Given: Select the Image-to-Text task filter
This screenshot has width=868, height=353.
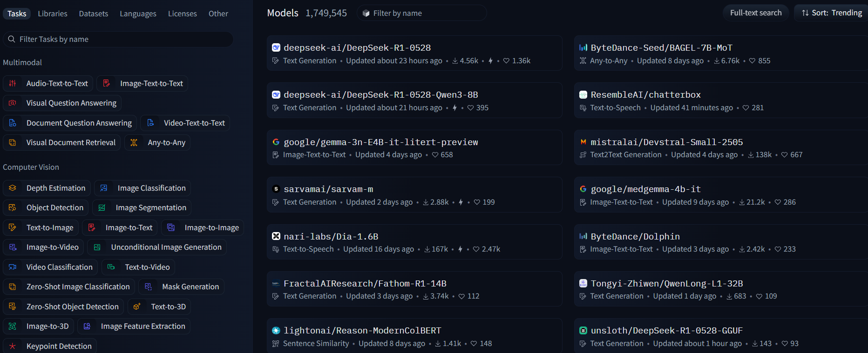Looking at the screenshot, I should tap(120, 227).
